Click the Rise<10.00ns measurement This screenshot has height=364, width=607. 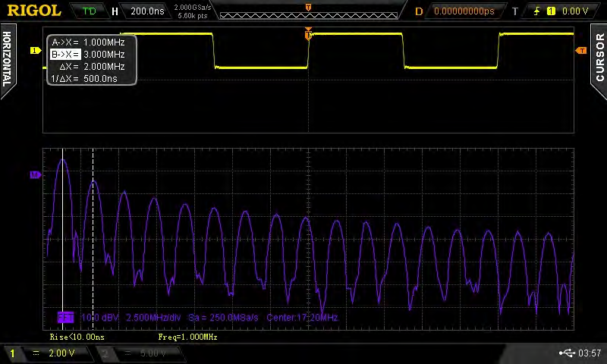click(x=77, y=337)
